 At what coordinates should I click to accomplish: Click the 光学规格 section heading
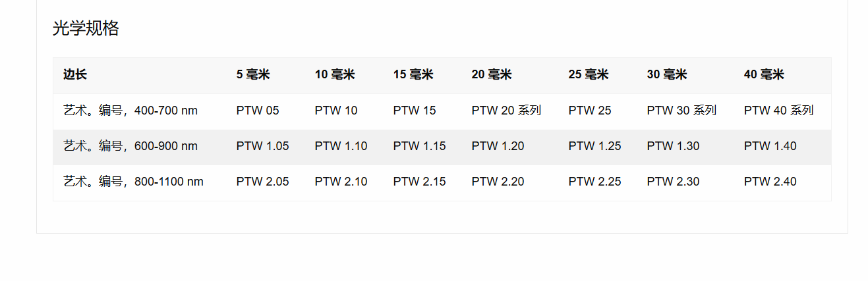point(86,28)
